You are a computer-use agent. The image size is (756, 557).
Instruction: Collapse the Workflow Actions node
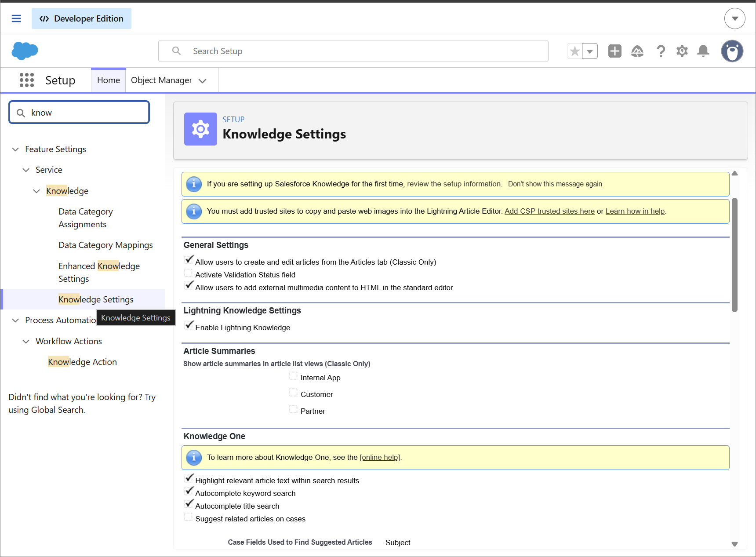click(x=26, y=341)
